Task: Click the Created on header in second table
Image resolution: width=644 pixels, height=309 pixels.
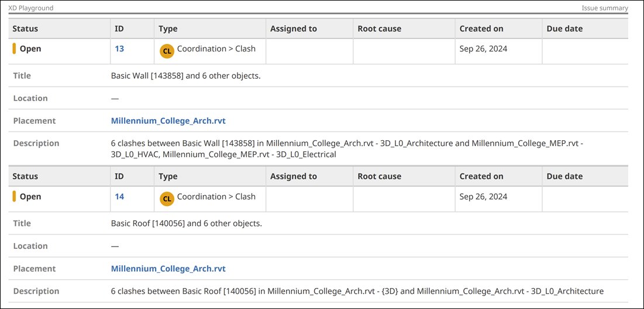Action: [x=481, y=176]
